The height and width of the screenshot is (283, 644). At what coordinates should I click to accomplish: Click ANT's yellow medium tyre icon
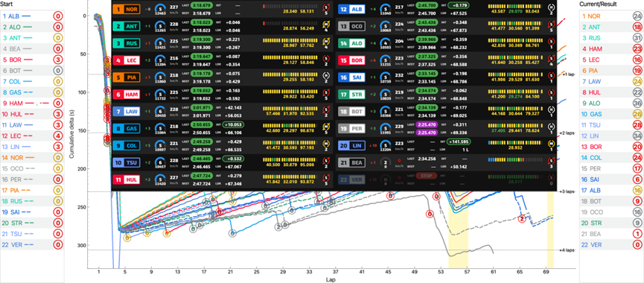click(x=327, y=25)
